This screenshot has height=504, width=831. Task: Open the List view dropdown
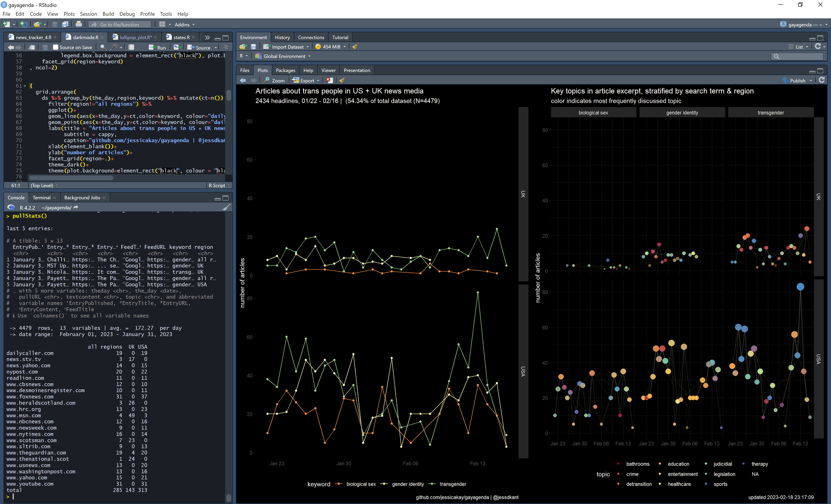[798, 47]
